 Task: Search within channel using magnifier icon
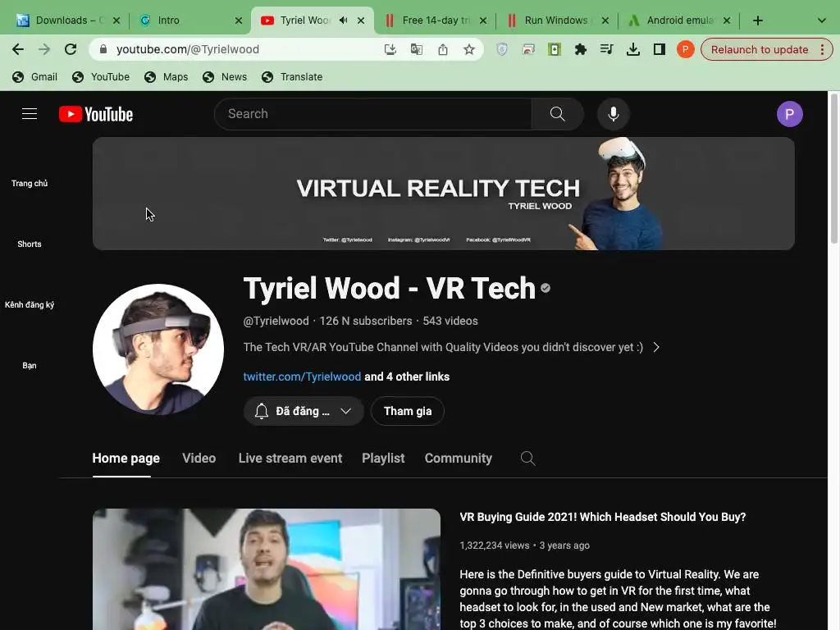click(527, 458)
